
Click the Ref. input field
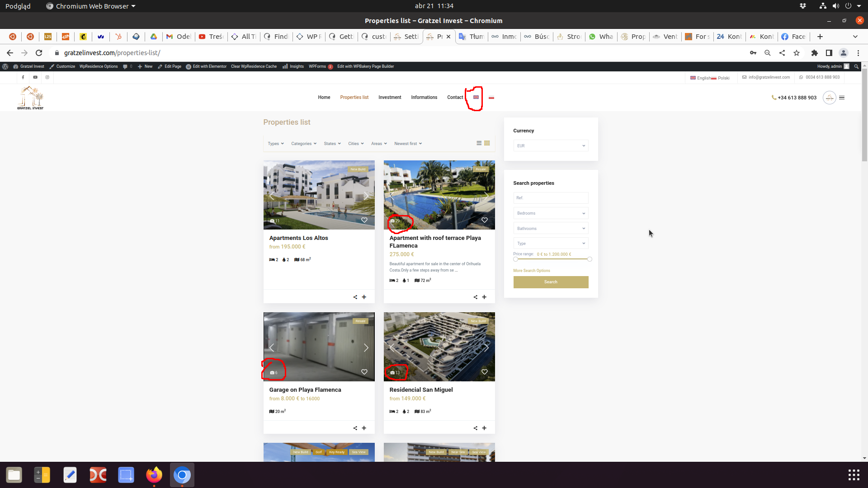(x=551, y=198)
